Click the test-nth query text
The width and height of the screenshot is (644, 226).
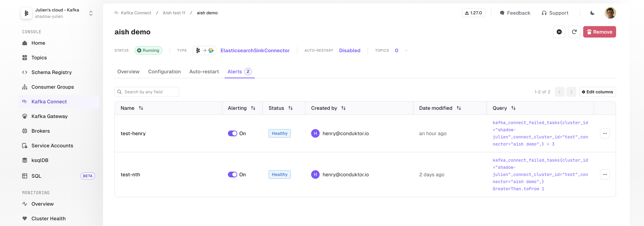[540, 175]
